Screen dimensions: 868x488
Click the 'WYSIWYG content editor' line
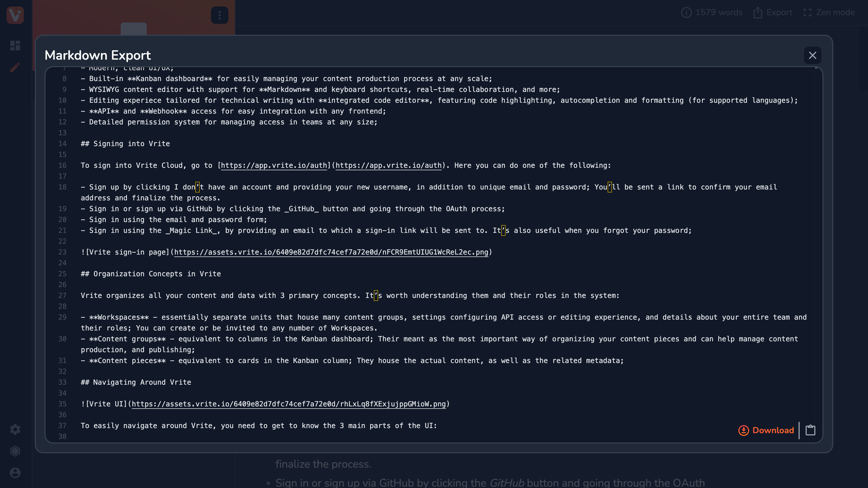pos(320,89)
